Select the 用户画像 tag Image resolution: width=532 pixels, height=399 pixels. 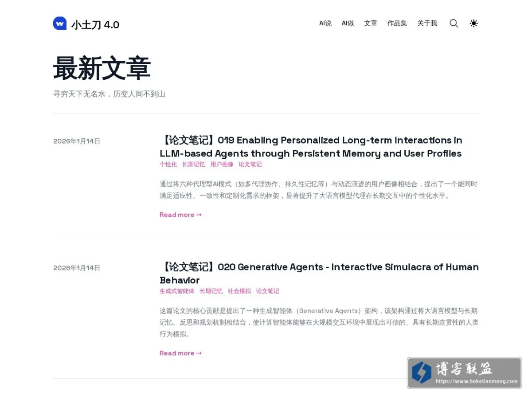[x=222, y=164]
